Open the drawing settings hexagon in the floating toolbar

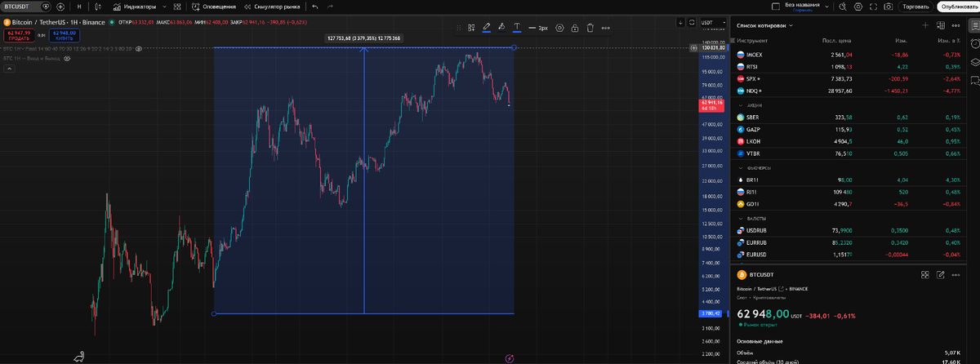pos(559,27)
